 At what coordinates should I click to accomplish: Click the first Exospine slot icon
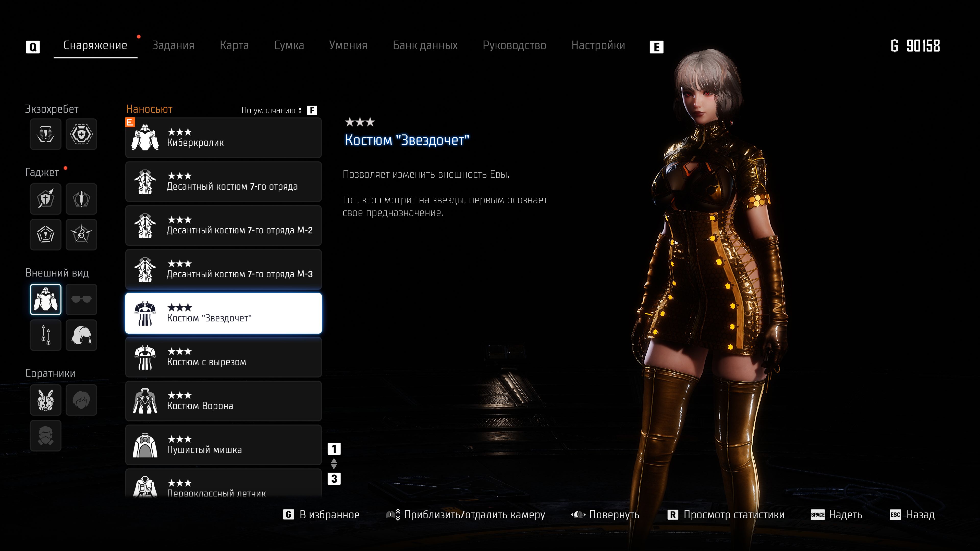click(x=46, y=134)
